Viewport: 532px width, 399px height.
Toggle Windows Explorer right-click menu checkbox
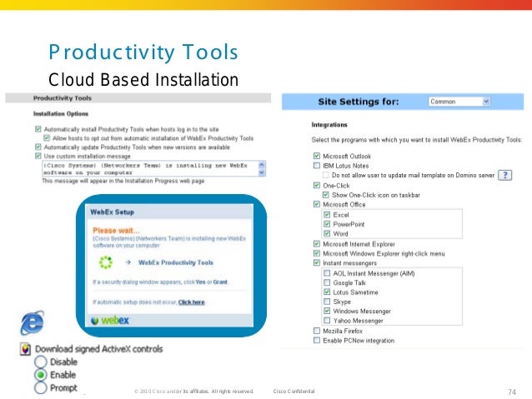317,253
